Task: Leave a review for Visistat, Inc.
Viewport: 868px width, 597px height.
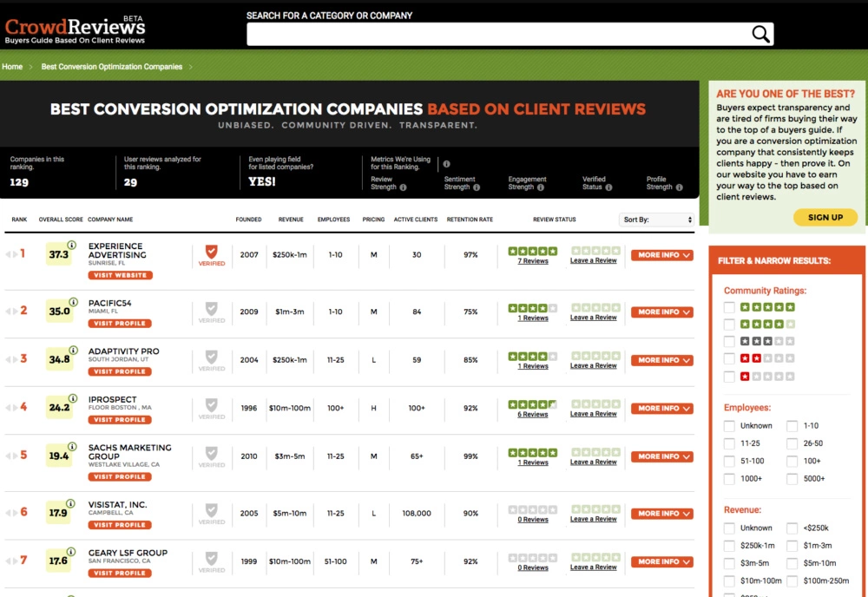Action: coord(594,519)
